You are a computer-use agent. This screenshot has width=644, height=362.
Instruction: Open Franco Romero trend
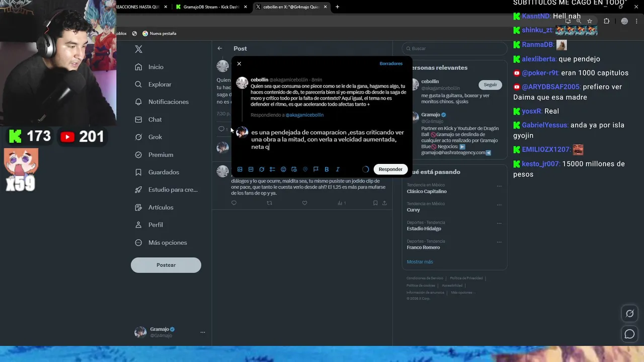point(423,247)
